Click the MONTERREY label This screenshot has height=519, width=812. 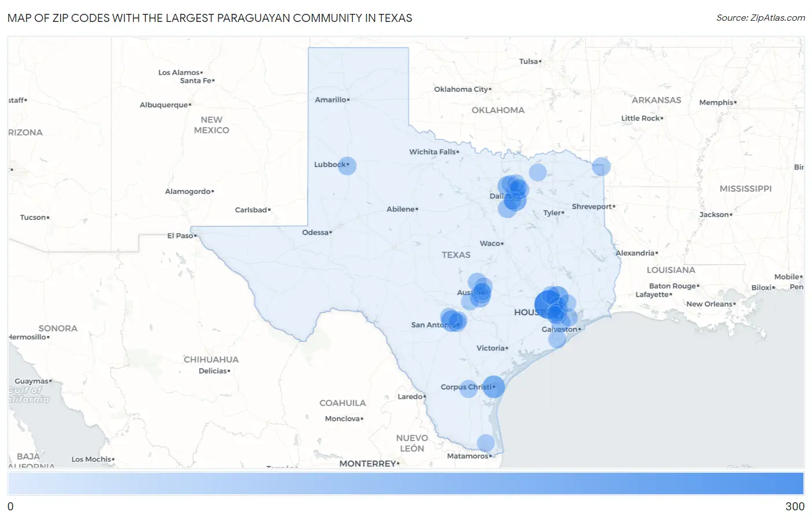click(x=369, y=464)
